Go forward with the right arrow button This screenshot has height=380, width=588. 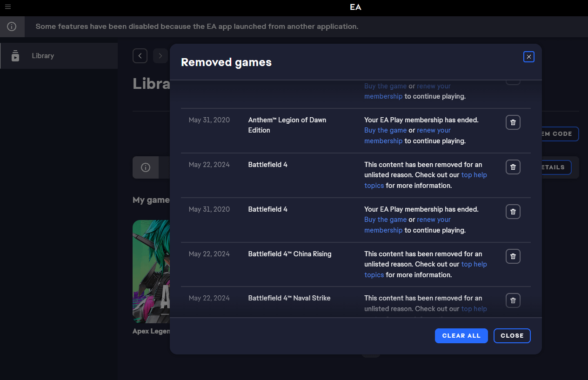(x=160, y=56)
